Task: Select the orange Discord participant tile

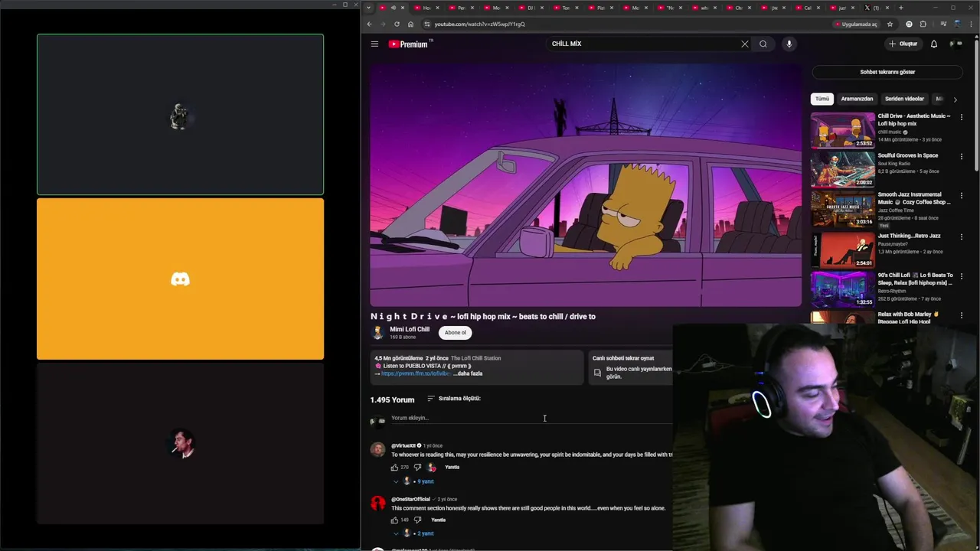Action: tap(180, 279)
